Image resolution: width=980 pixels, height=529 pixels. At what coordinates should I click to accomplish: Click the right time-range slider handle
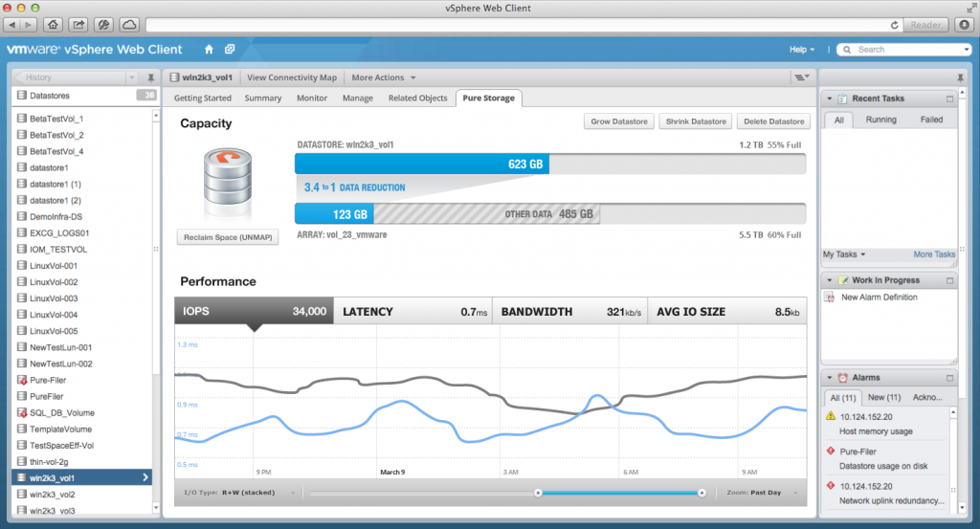pyautogui.click(x=702, y=493)
